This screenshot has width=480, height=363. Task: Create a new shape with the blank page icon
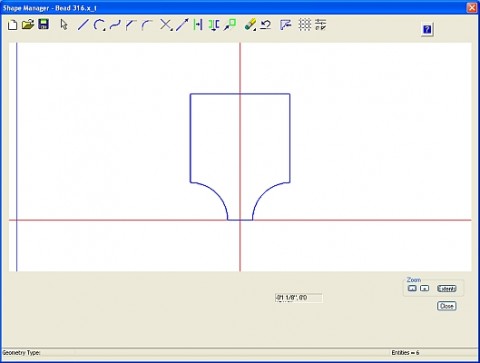(x=12, y=25)
